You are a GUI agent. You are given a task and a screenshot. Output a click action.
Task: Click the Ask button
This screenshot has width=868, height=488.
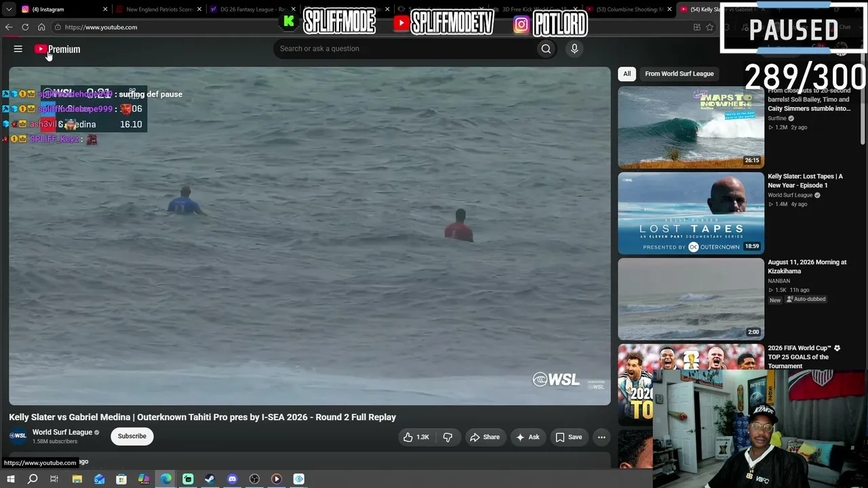[x=528, y=437]
